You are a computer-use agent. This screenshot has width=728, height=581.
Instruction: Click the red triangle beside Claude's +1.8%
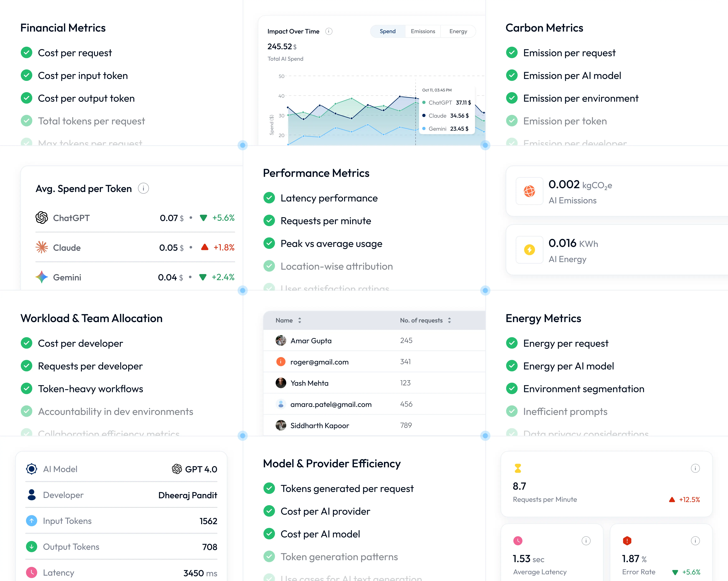[205, 247]
